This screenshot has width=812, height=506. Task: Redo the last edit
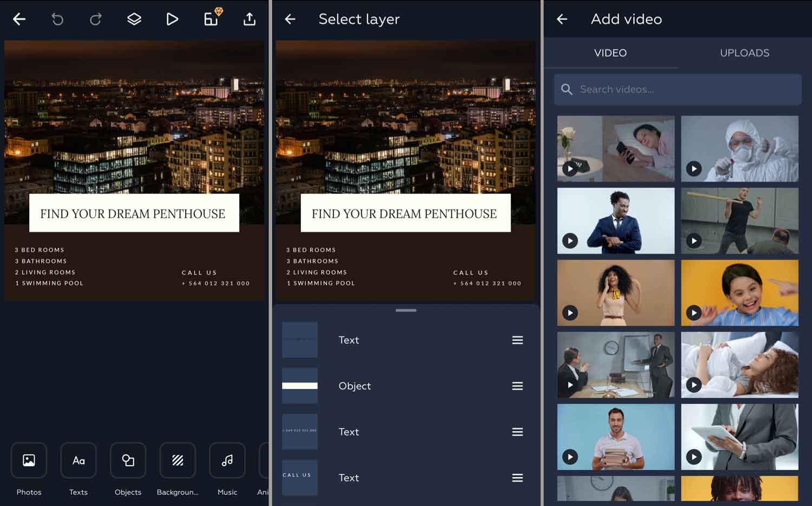(x=96, y=20)
